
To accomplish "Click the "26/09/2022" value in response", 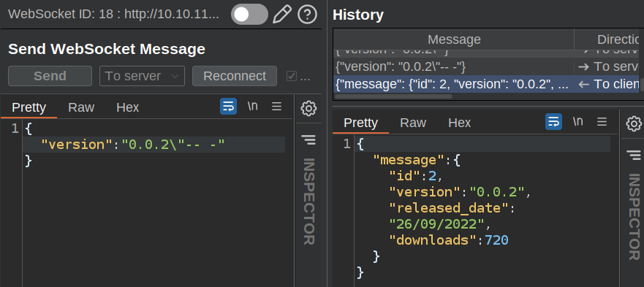I will coord(437,224).
